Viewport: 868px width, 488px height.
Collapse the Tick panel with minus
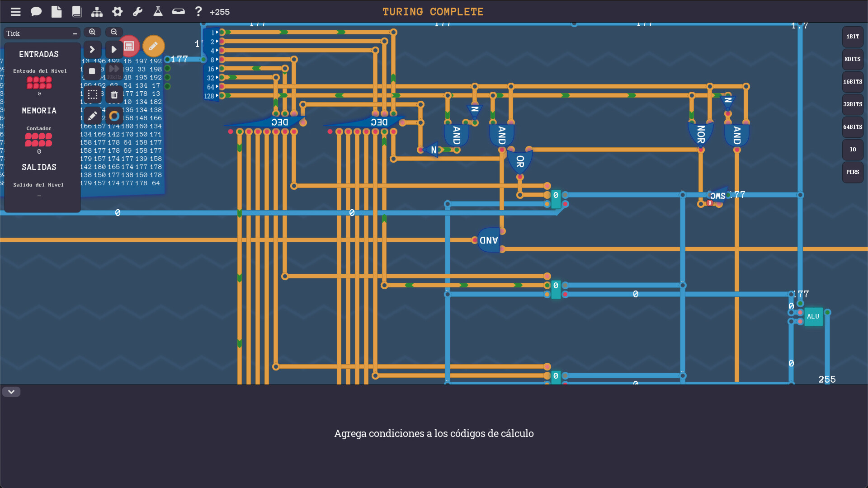tap(75, 33)
